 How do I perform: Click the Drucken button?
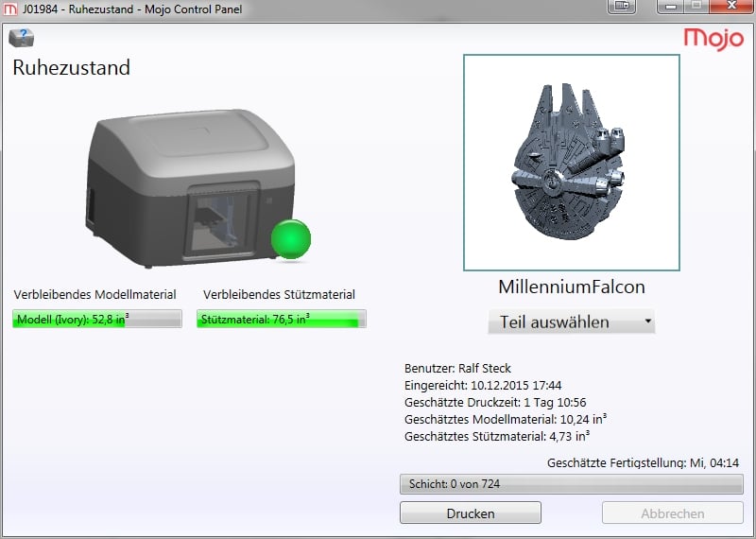pos(471,513)
